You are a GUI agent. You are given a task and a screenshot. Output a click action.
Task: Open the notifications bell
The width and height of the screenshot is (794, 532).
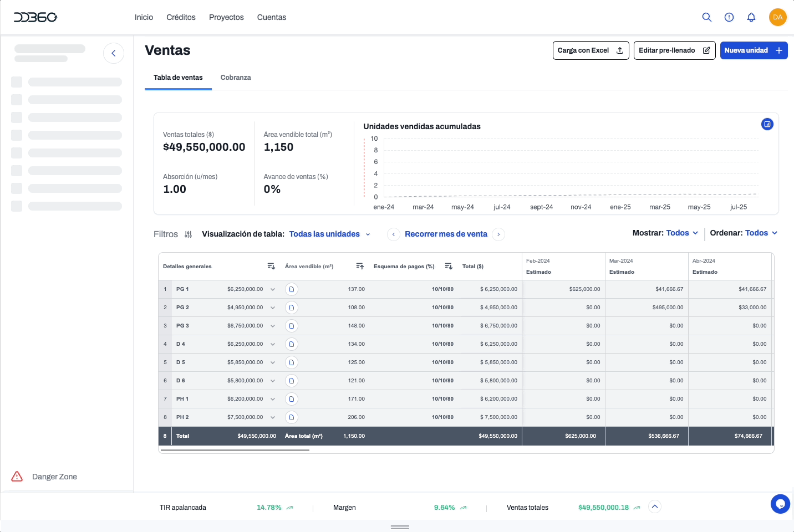(751, 17)
